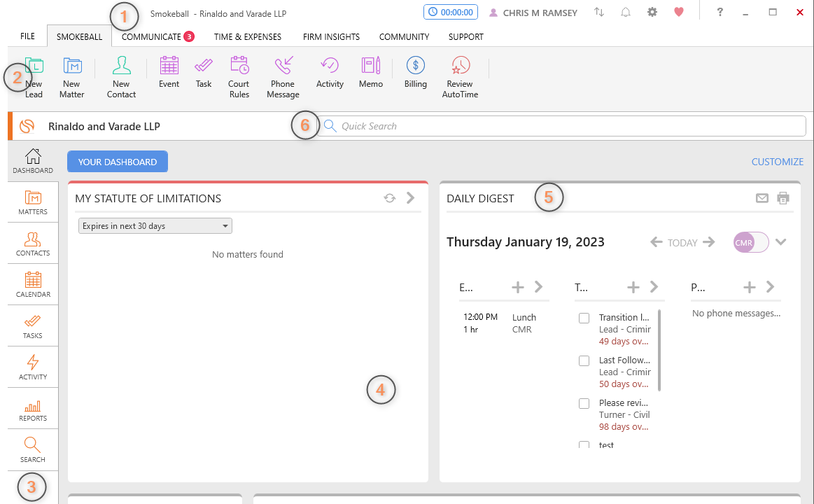The width and height of the screenshot is (814, 504).
Task: Go to next day in Daily Digest
Action: (708, 242)
